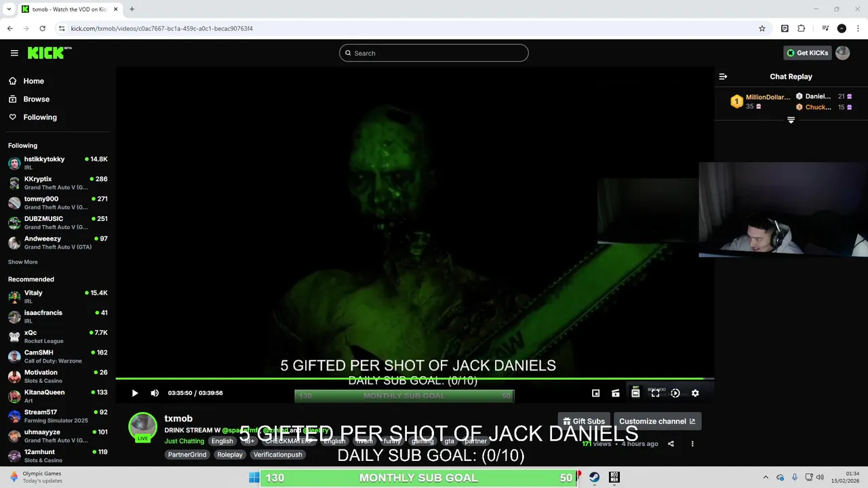
Task: Open Just Chatting category link
Action: 184,441
